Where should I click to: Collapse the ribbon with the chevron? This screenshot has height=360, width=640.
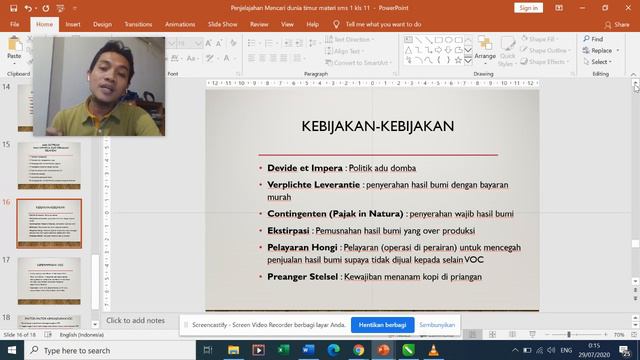(633, 74)
